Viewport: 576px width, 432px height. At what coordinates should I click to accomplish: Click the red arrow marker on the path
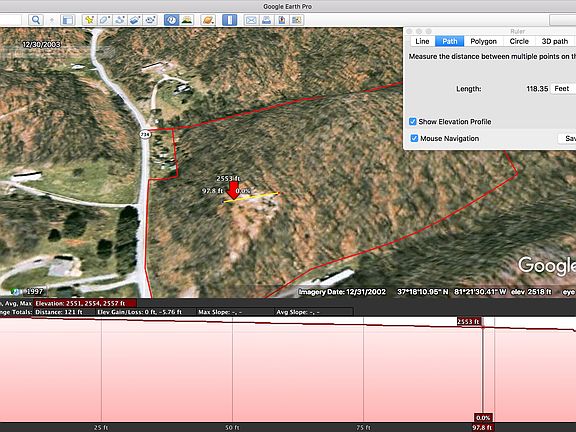(x=233, y=190)
